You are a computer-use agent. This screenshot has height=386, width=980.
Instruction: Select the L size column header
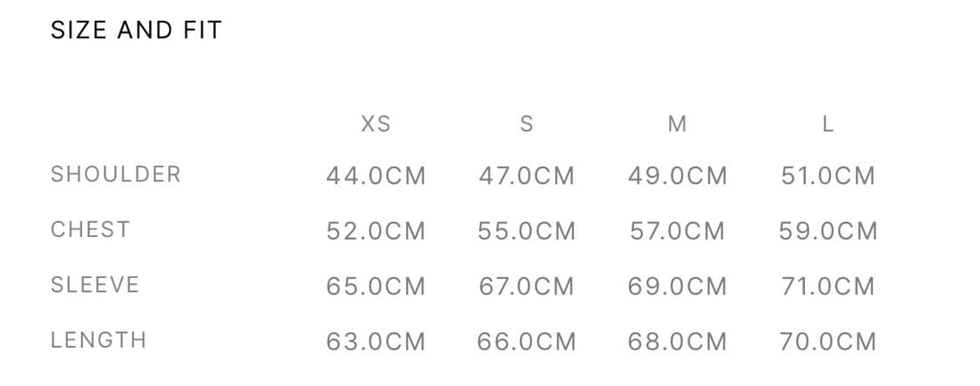tap(828, 125)
